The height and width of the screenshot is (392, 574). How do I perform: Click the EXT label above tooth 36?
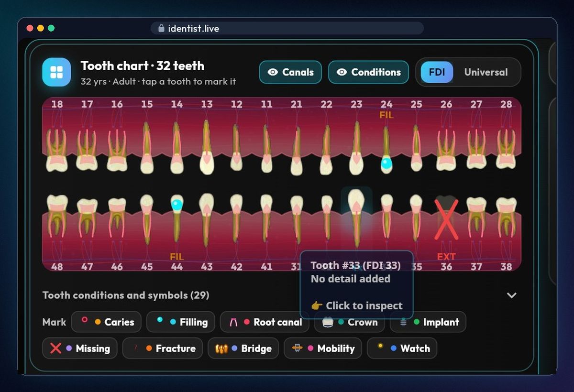click(x=446, y=257)
